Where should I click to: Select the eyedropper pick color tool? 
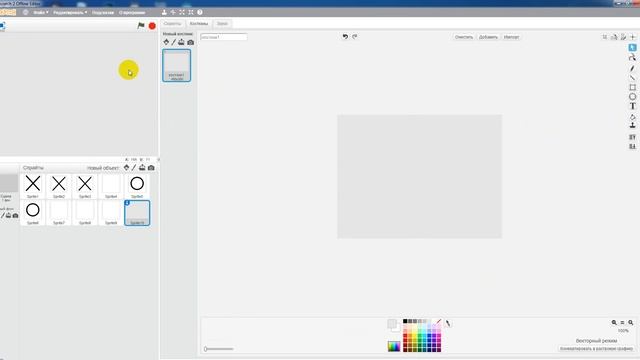coord(448,323)
